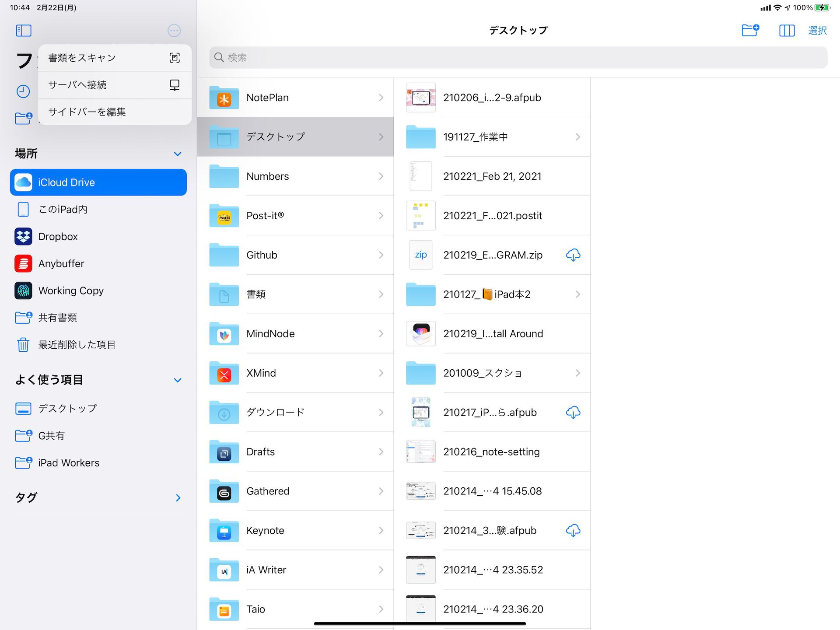Open 210221_Feb 21, 2021 document
The width and height of the screenshot is (840, 630).
pyautogui.click(x=492, y=176)
